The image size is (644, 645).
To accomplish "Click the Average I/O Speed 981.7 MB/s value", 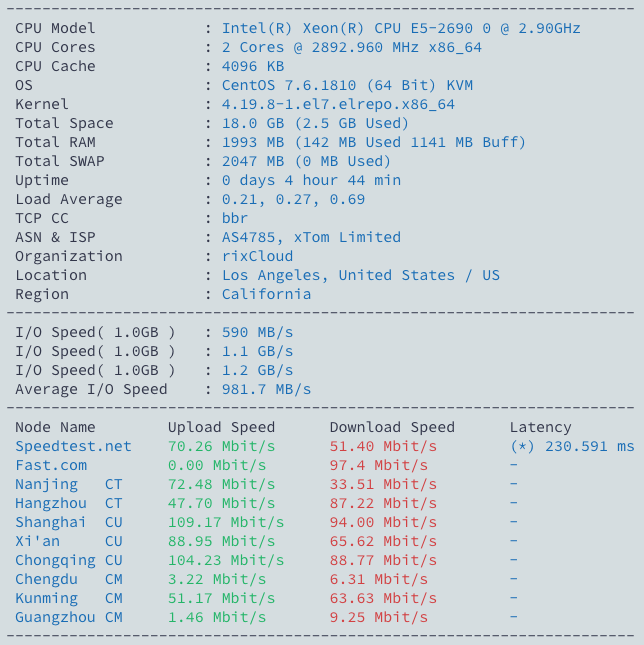I will pos(266,389).
